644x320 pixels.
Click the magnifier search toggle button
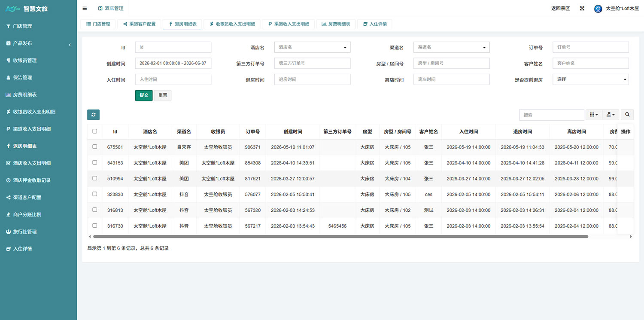tap(627, 115)
